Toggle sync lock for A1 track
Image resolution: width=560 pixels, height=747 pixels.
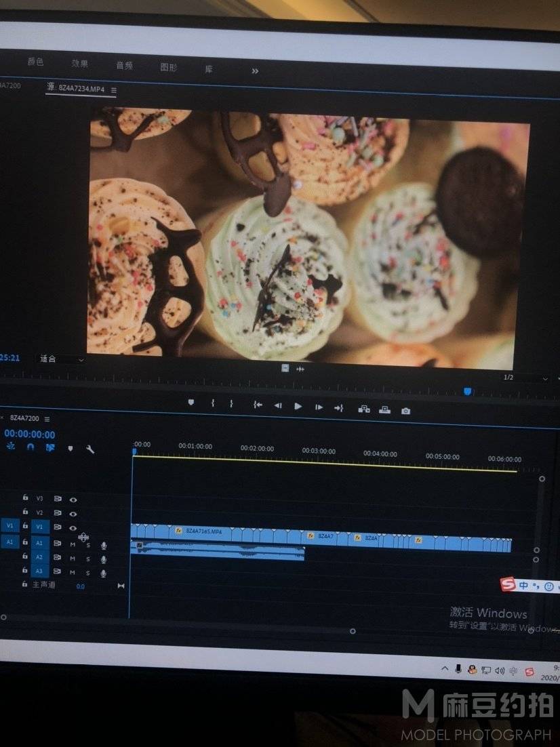tap(58, 543)
